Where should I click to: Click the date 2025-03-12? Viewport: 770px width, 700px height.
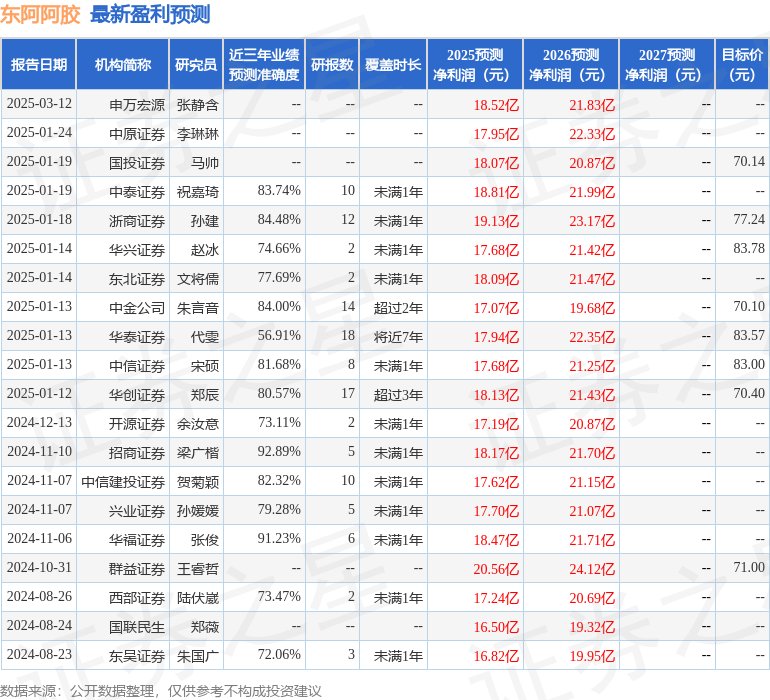pos(39,104)
